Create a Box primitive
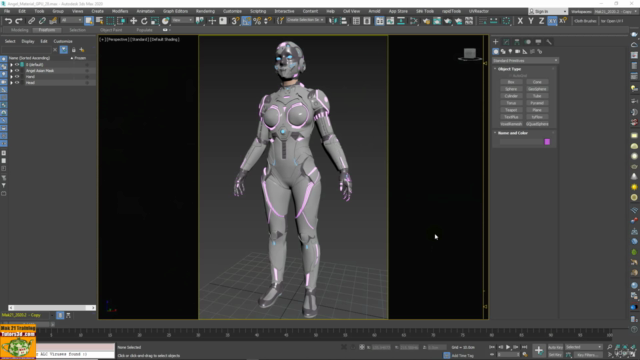 coord(511,82)
